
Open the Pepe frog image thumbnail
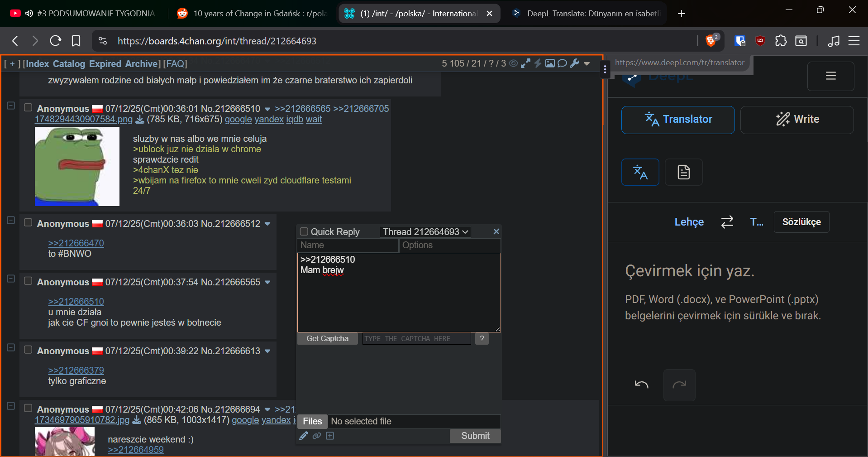77,166
